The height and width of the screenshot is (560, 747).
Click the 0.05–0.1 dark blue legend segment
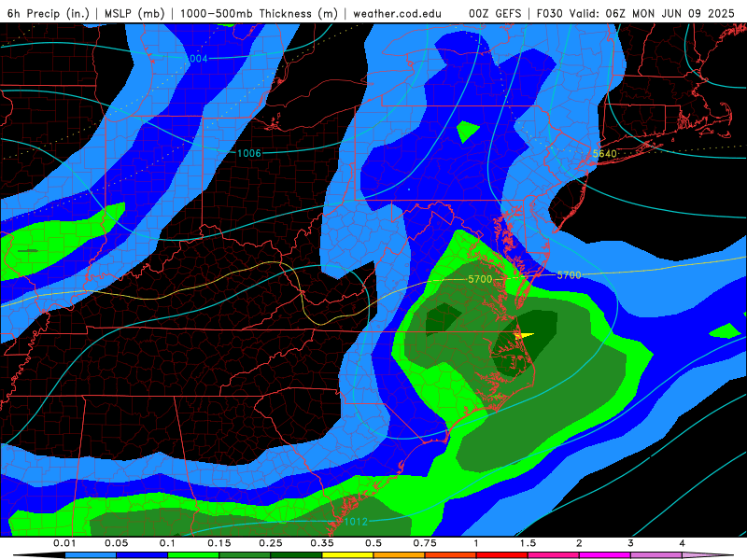(142, 555)
